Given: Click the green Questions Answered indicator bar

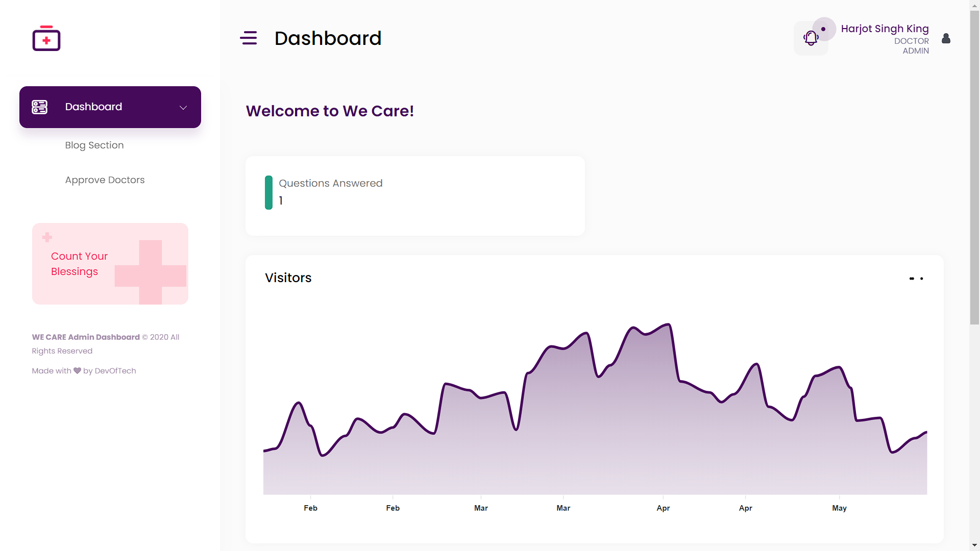Looking at the screenshot, I should click(x=268, y=192).
